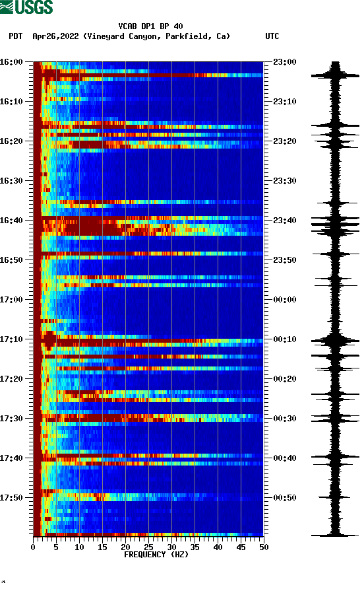Click the 23:00 UTC time label

pos(285,62)
